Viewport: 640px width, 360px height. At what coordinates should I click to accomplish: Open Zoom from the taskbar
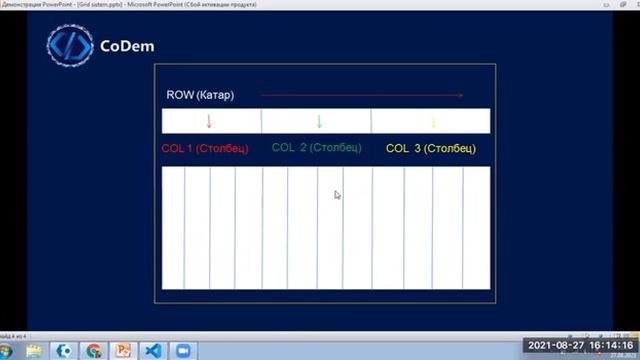(183, 351)
